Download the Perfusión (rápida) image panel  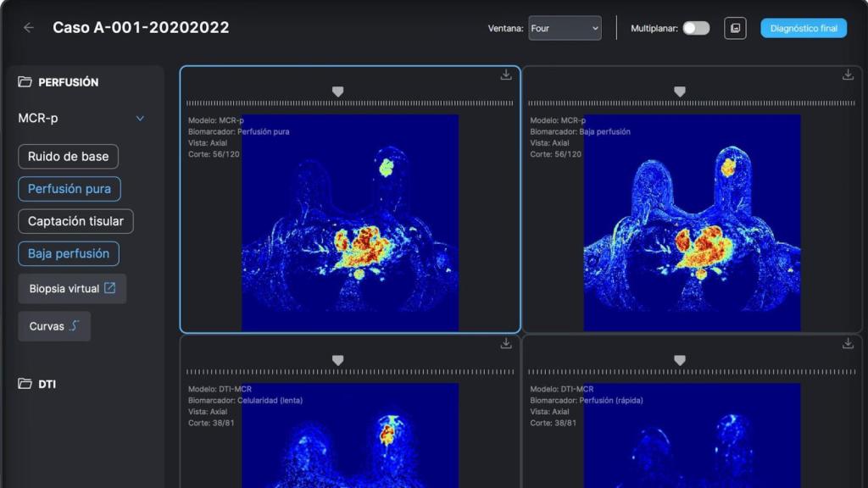coord(848,344)
